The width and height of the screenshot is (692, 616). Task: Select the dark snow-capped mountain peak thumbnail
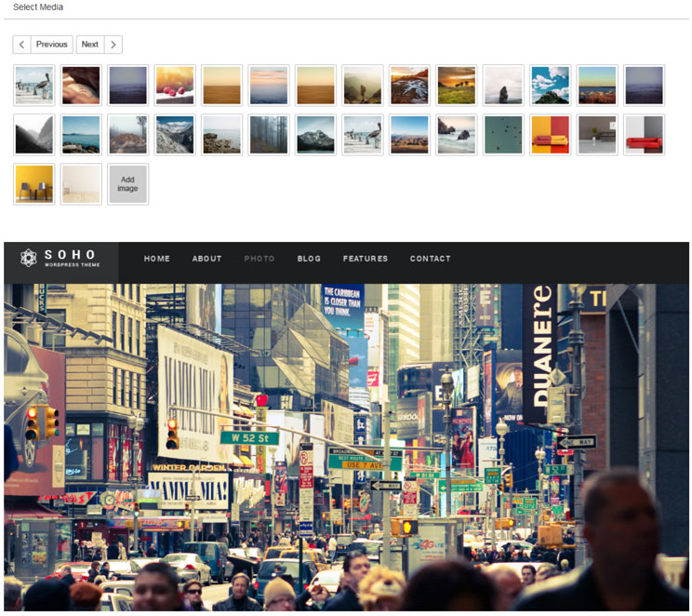click(x=315, y=135)
